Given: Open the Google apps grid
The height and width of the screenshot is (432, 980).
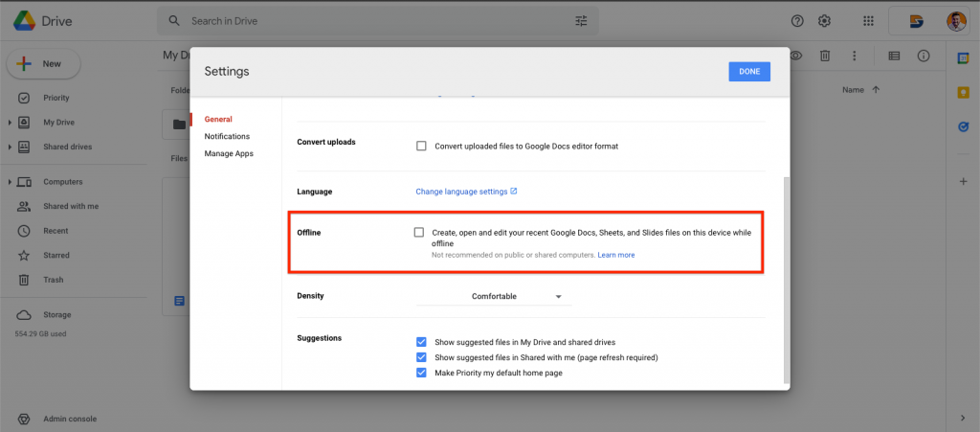Looking at the screenshot, I should (x=867, y=21).
